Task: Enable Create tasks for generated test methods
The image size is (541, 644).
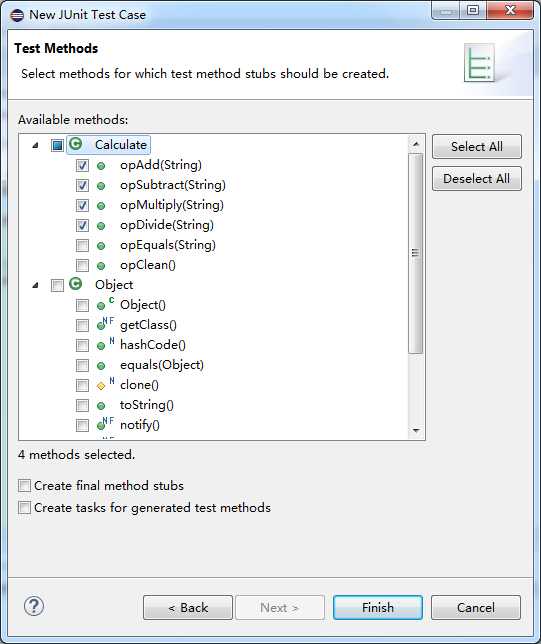Action: pyautogui.click(x=24, y=508)
